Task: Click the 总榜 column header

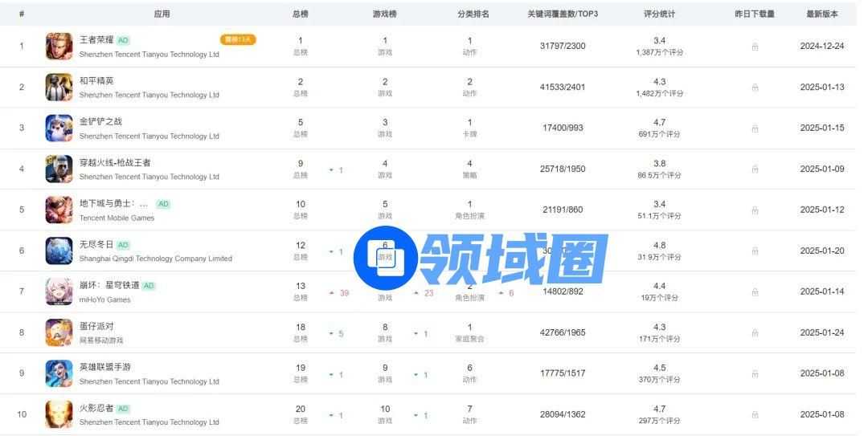Action: tap(300, 14)
